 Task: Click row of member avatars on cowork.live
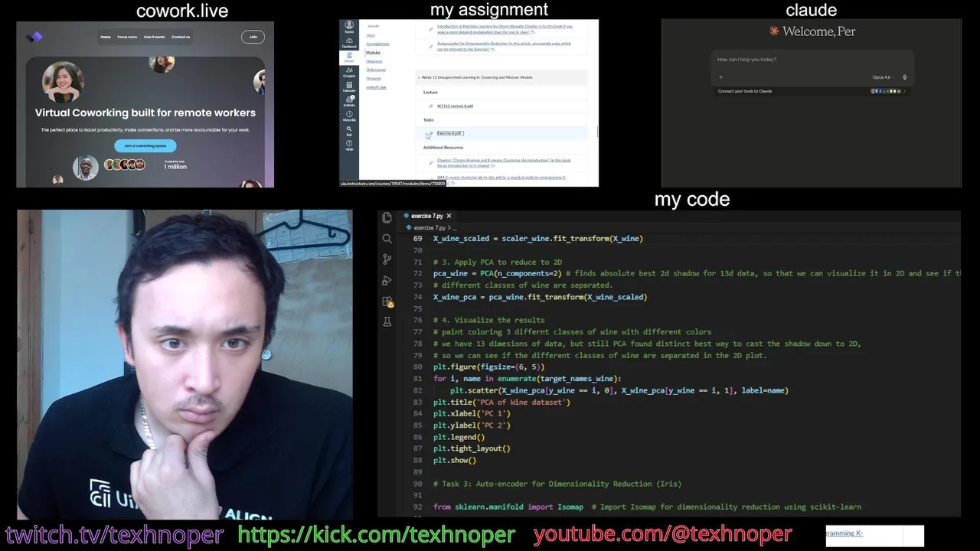pyautogui.click(x=125, y=165)
